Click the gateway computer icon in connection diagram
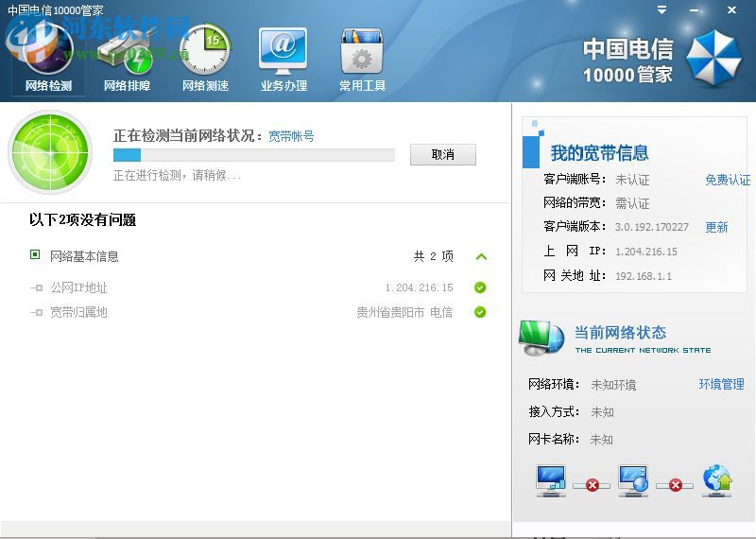The width and height of the screenshot is (756, 539). [633, 480]
